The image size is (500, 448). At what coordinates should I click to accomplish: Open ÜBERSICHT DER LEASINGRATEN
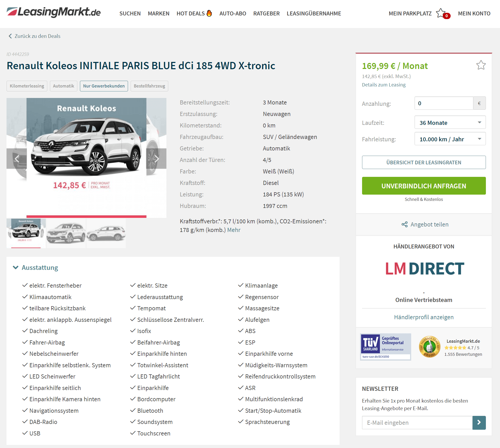424,162
